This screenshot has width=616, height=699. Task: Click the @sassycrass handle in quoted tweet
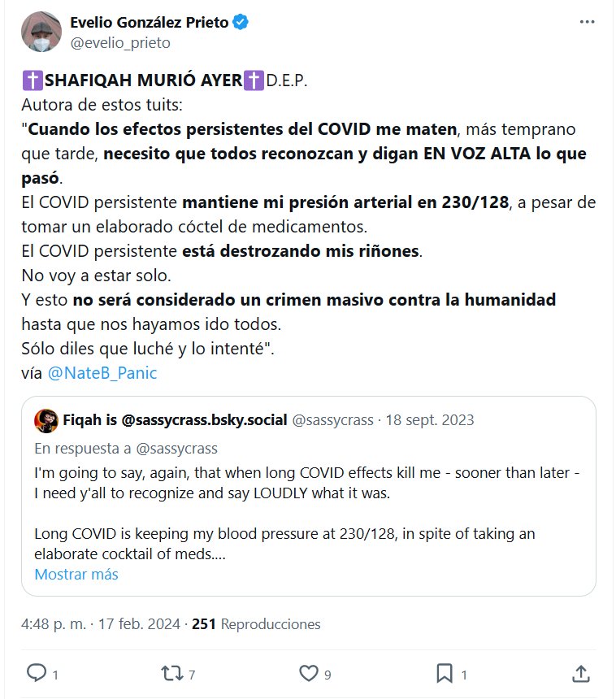332,420
